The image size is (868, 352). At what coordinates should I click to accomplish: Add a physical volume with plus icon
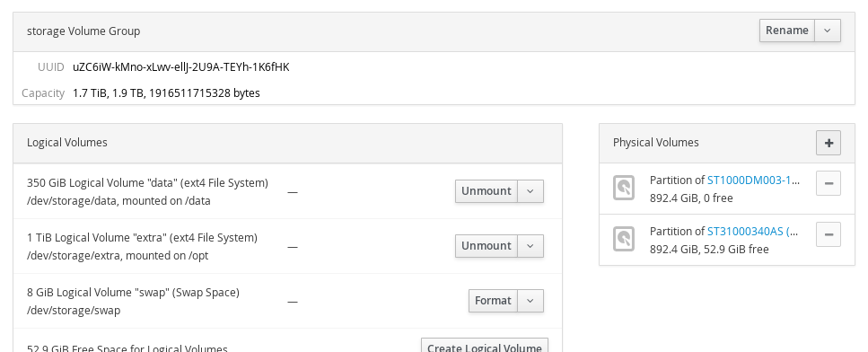tap(829, 143)
